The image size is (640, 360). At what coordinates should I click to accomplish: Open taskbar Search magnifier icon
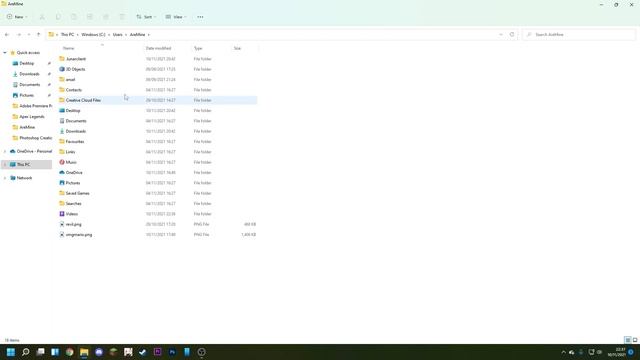coord(25,352)
